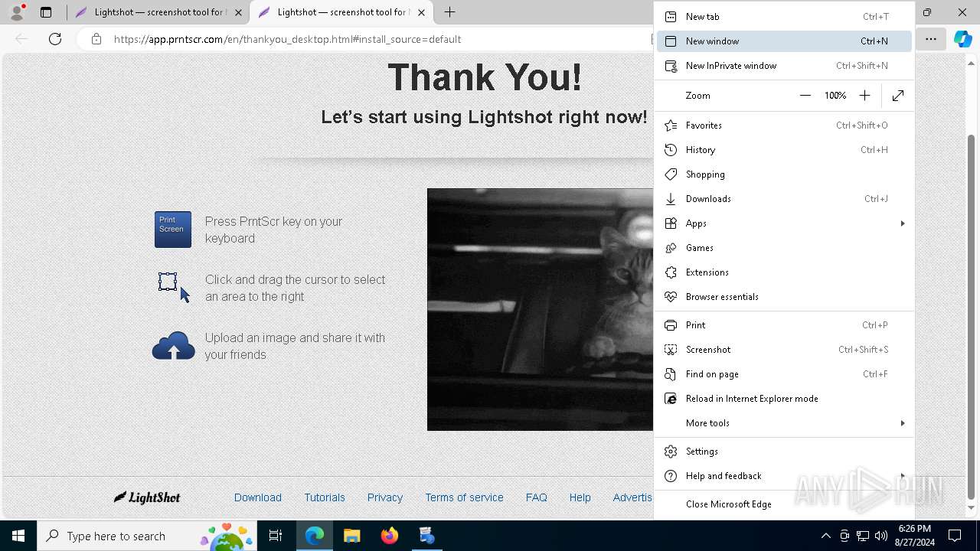980x551 pixels.
Task: Choose Print from menu
Action: point(784,325)
